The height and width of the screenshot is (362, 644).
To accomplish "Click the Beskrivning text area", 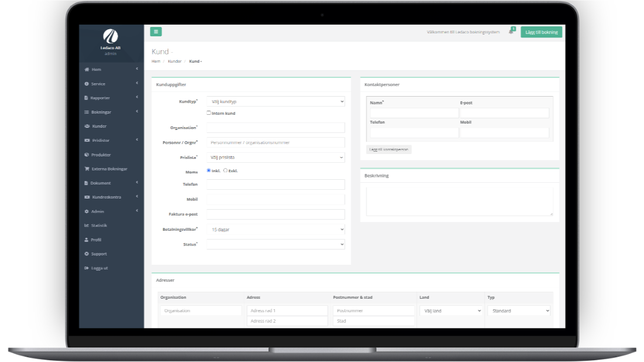I will pyautogui.click(x=459, y=202).
